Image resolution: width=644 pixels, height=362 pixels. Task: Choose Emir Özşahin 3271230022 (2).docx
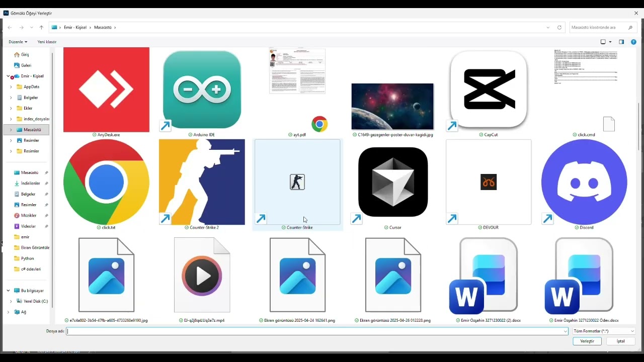coord(484,276)
